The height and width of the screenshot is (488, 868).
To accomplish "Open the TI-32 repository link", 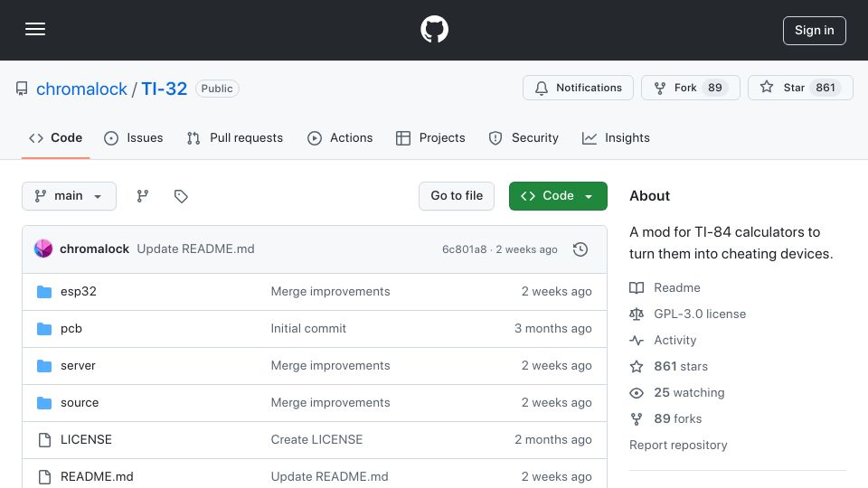I will 165,89.
